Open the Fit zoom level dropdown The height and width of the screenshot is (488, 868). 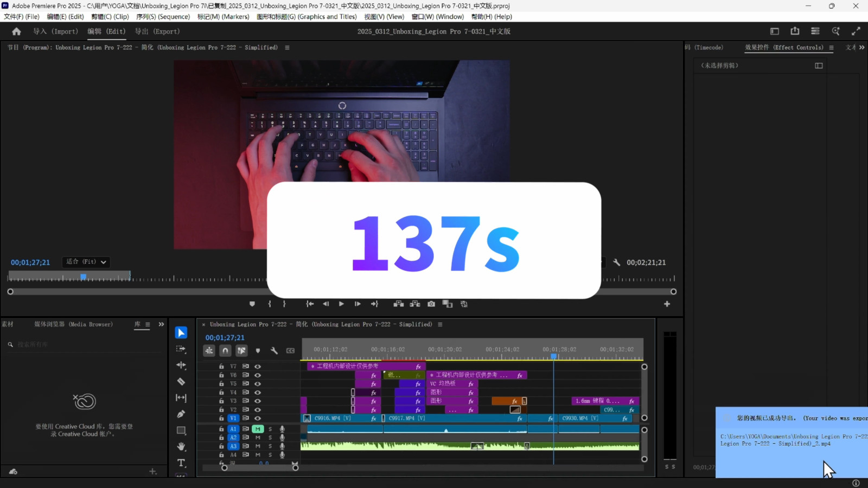pos(86,262)
